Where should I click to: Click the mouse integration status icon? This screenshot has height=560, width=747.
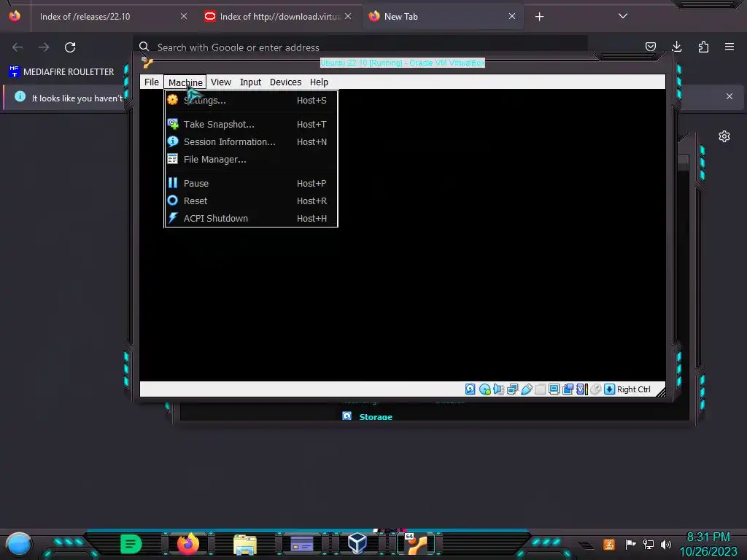click(595, 389)
